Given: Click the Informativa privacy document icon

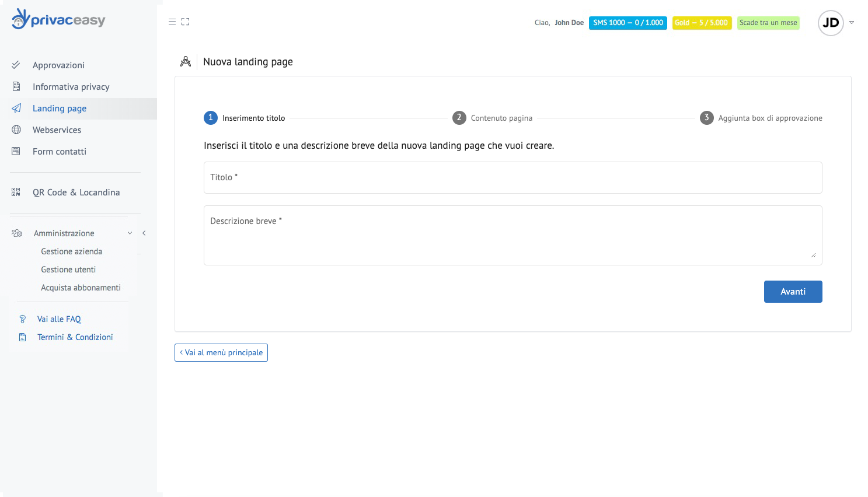Looking at the screenshot, I should click(16, 86).
